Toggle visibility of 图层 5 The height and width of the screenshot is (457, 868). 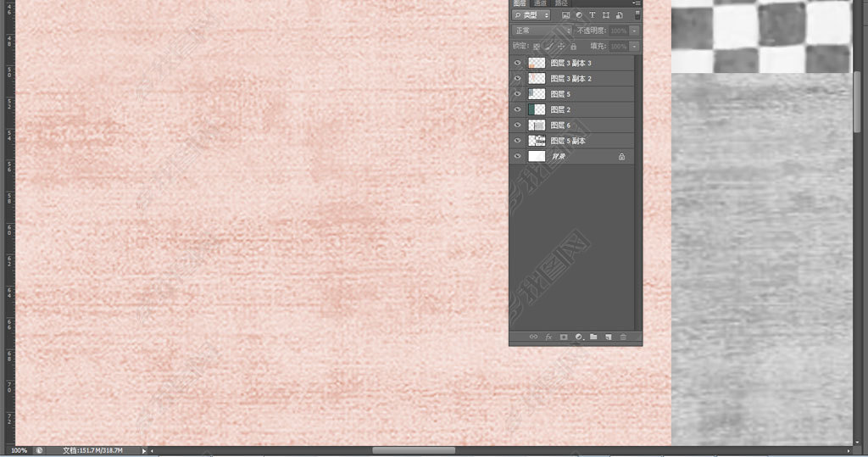click(518, 94)
